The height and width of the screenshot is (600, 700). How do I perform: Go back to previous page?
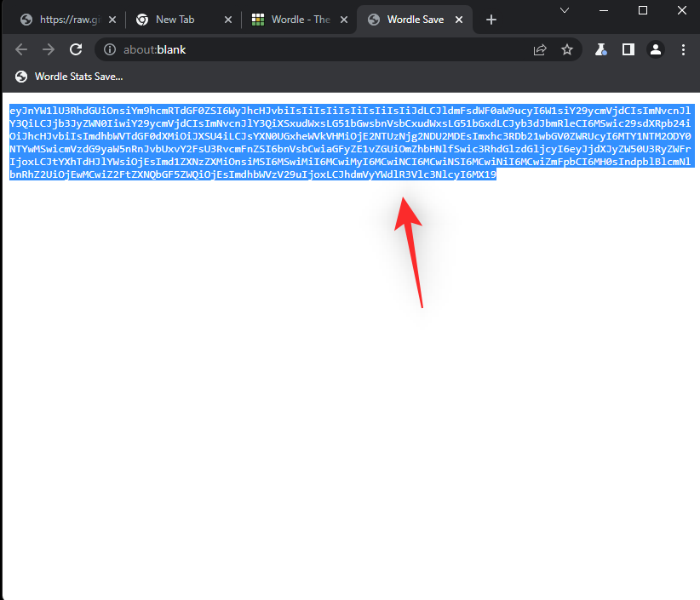click(21, 49)
